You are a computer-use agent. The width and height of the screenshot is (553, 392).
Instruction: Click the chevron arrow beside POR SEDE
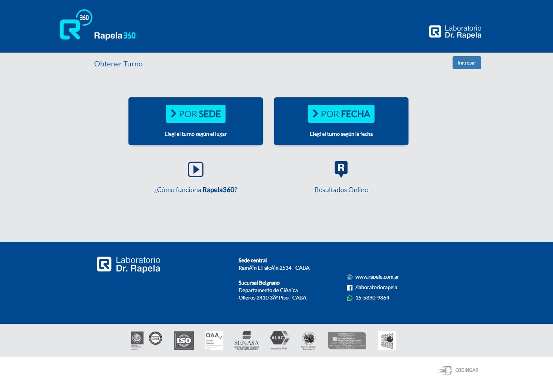(x=173, y=114)
